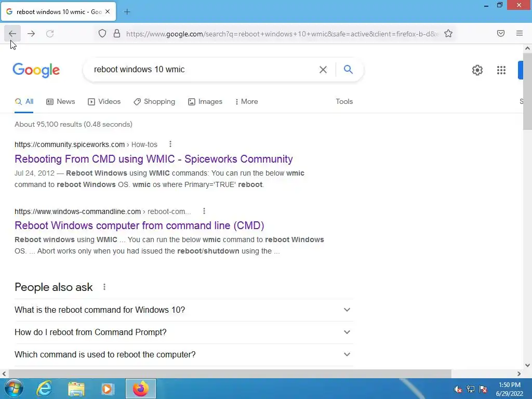The height and width of the screenshot is (399, 532).
Task: Click the muted volume tray icon
Action: pyautogui.click(x=458, y=389)
